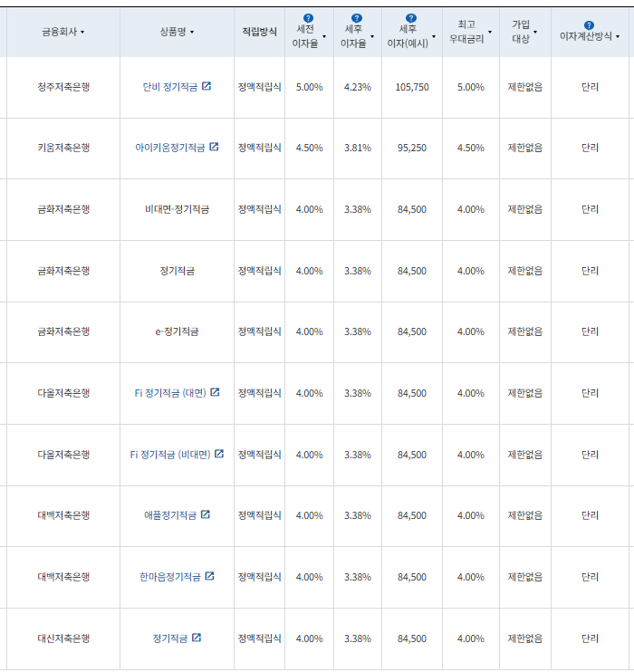Click external link icon next to 애플정기적금
The width and height of the screenshot is (634, 672).
click(x=206, y=514)
